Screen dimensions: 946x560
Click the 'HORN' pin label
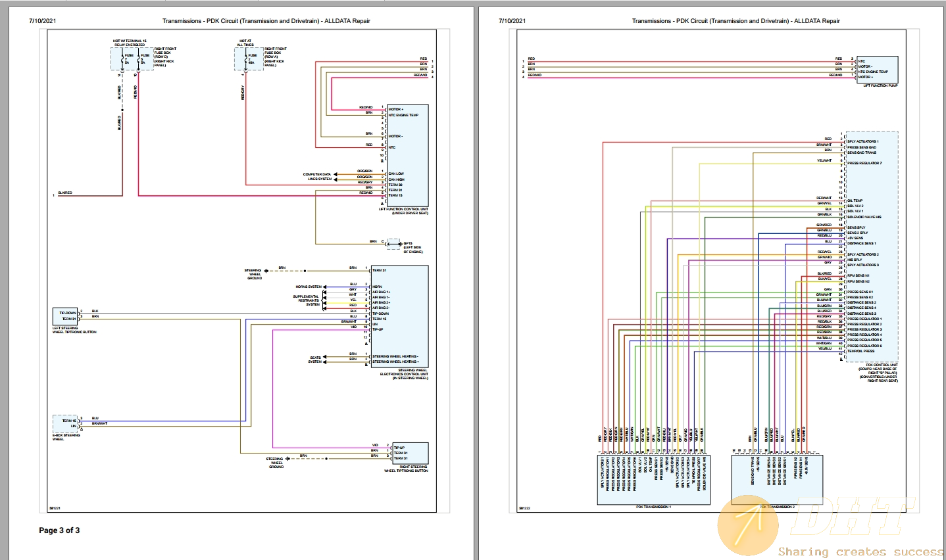[377, 287]
